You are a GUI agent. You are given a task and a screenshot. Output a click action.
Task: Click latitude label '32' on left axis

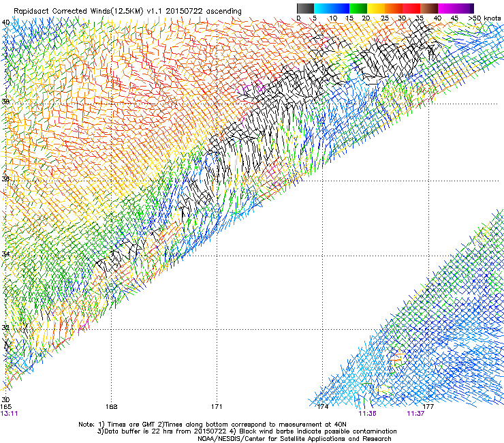(x=5, y=328)
